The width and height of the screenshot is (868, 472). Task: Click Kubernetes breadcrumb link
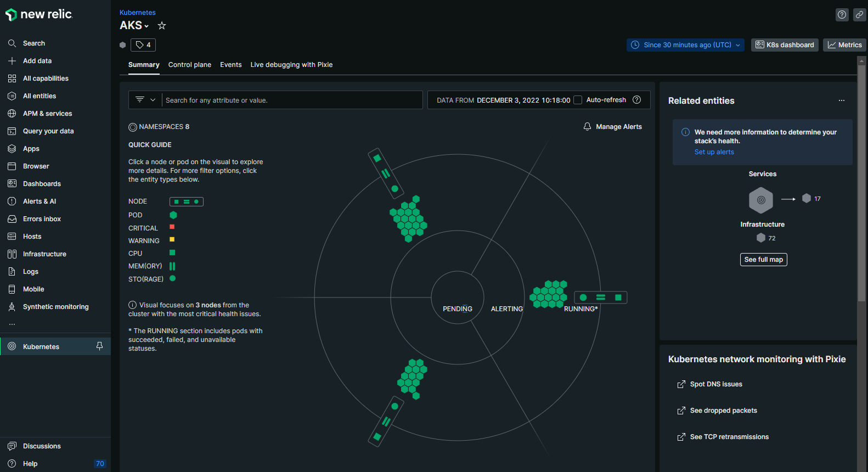coord(138,12)
